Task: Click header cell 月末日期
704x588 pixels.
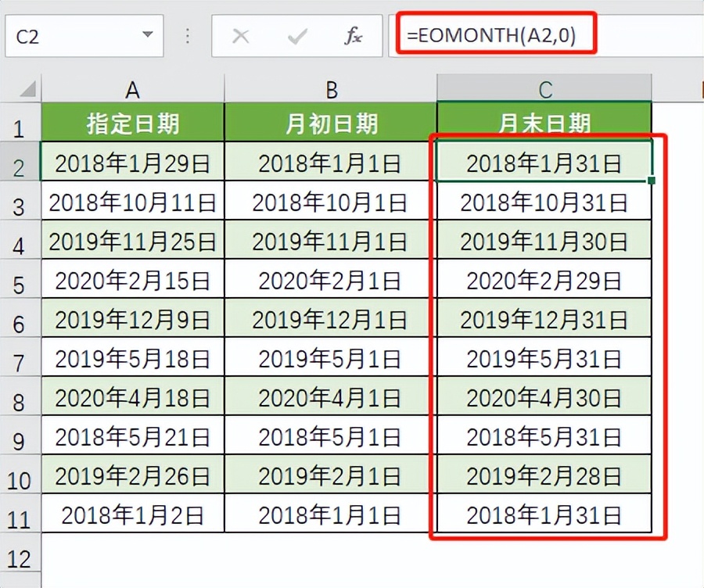Action: [x=544, y=123]
